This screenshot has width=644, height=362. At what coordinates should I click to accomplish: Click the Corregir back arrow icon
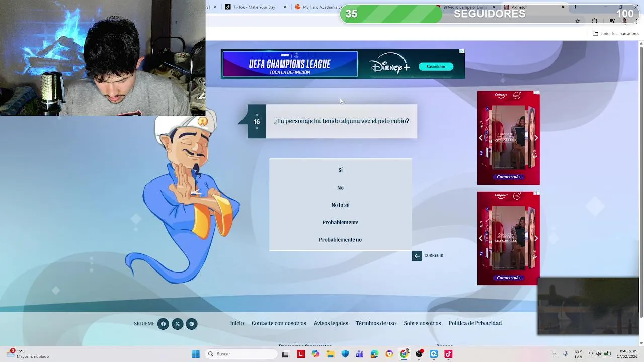click(x=417, y=256)
